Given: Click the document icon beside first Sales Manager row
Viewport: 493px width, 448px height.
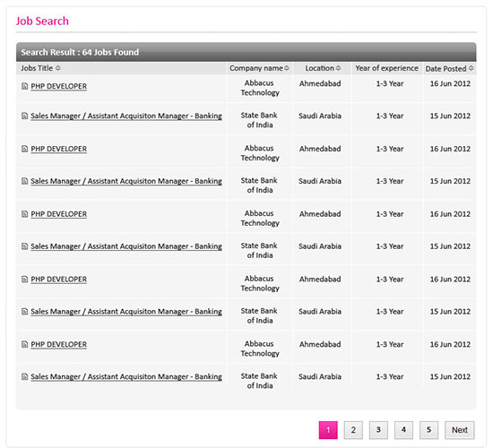Looking at the screenshot, I should (x=24, y=116).
